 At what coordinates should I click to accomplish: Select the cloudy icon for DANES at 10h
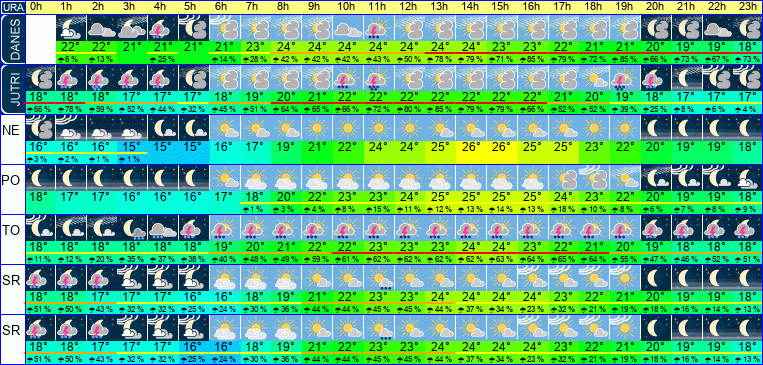347,28
